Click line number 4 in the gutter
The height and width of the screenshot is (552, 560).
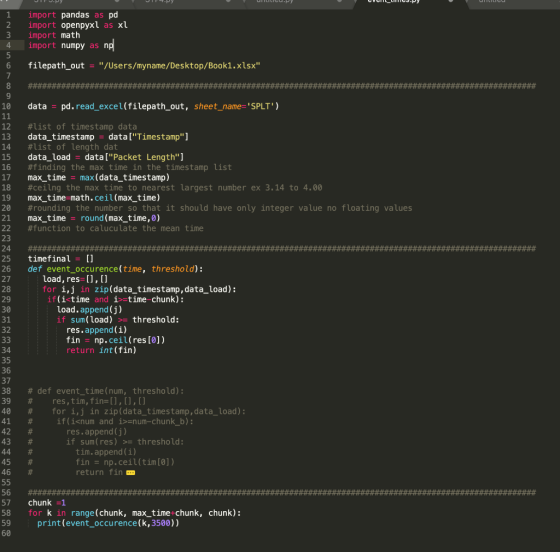pos(8,45)
